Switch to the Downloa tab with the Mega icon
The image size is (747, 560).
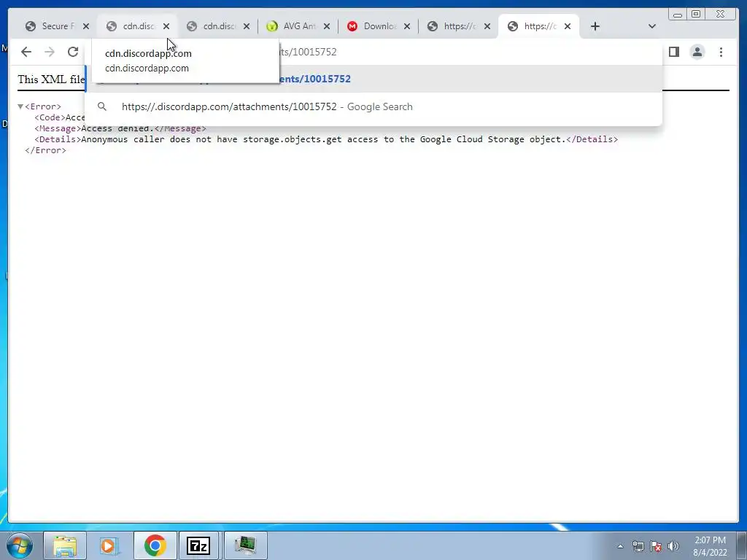379,26
